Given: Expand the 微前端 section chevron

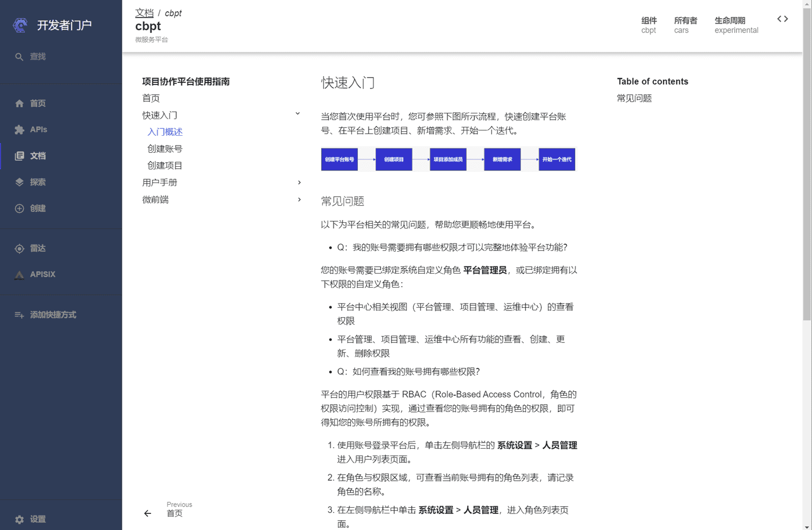Looking at the screenshot, I should [299, 199].
